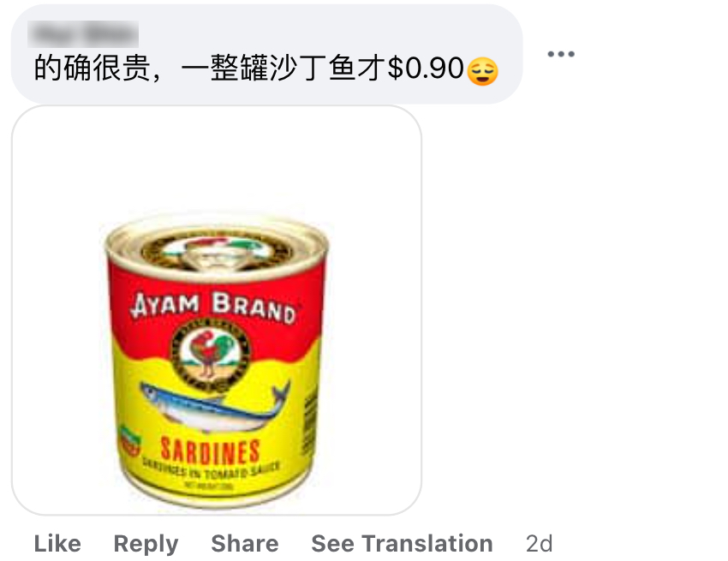Like this sardine comment

(57, 543)
